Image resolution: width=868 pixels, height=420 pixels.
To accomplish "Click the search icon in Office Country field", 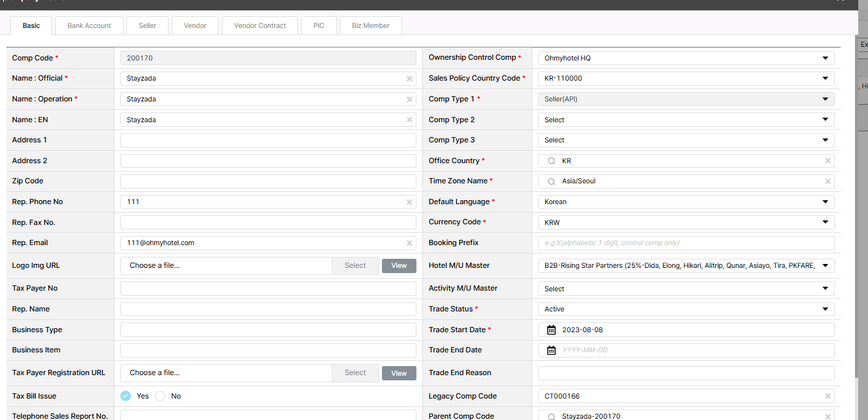I will pos(551,161).
